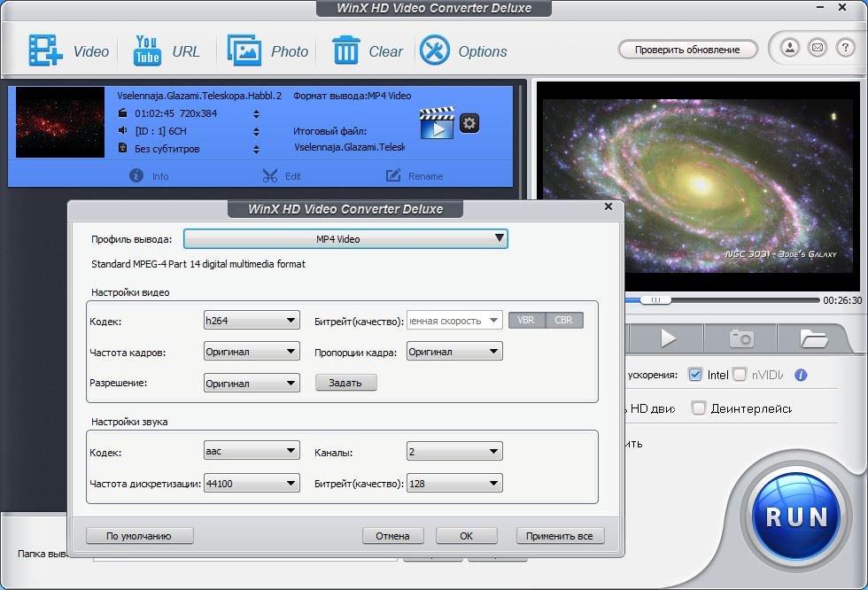Click the subtitle icon beside Без субтитров
Viewport: 868px width, 590px height.
tap(123, 148)
